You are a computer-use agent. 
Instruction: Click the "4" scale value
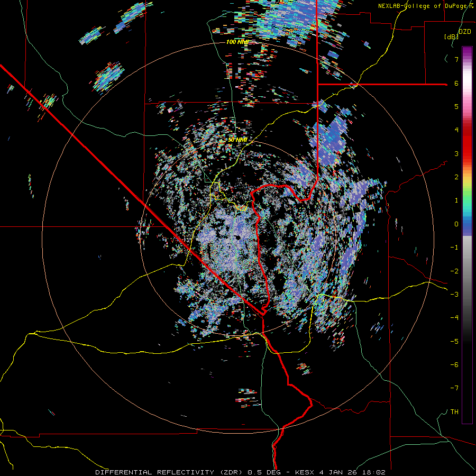point(456,130)
